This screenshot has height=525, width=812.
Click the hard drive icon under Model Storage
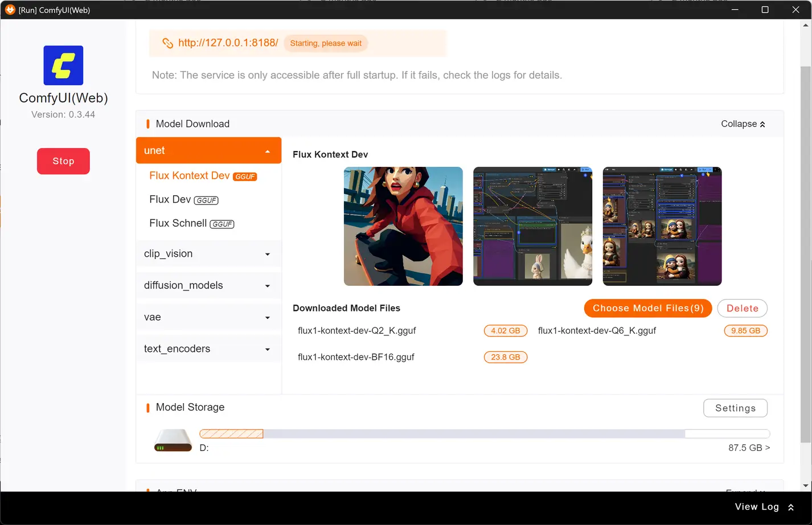(x=172, y=440)
